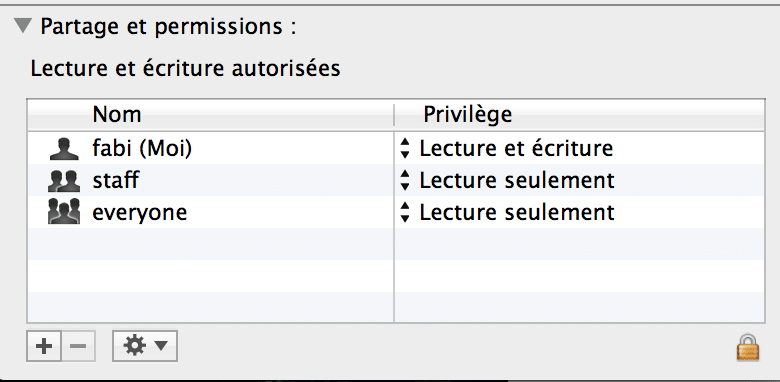Click the column divider between Nom and Privilège
This screenshot has height=382, width=780.
[394, 115]
